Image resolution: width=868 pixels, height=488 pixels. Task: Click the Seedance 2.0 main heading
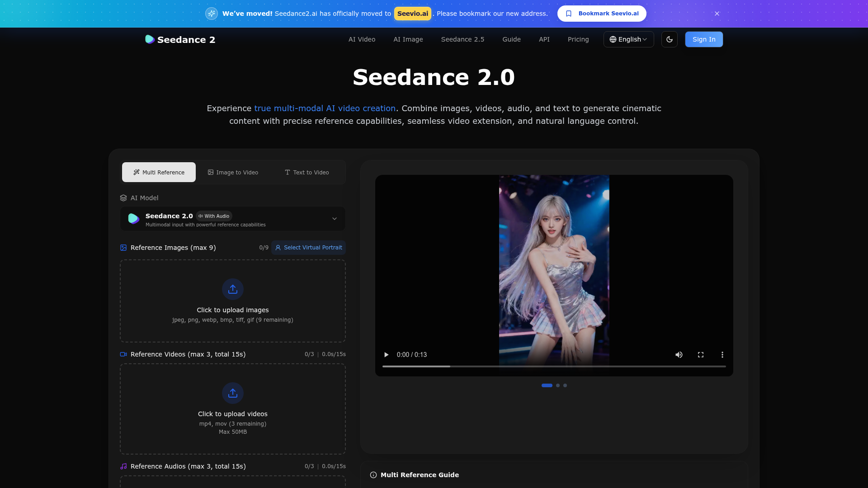[434, 77]
